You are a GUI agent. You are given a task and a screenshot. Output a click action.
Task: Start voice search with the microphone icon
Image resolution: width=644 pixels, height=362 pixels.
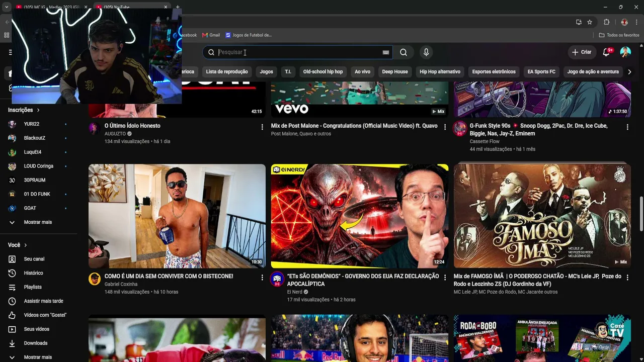pos(426,52)
